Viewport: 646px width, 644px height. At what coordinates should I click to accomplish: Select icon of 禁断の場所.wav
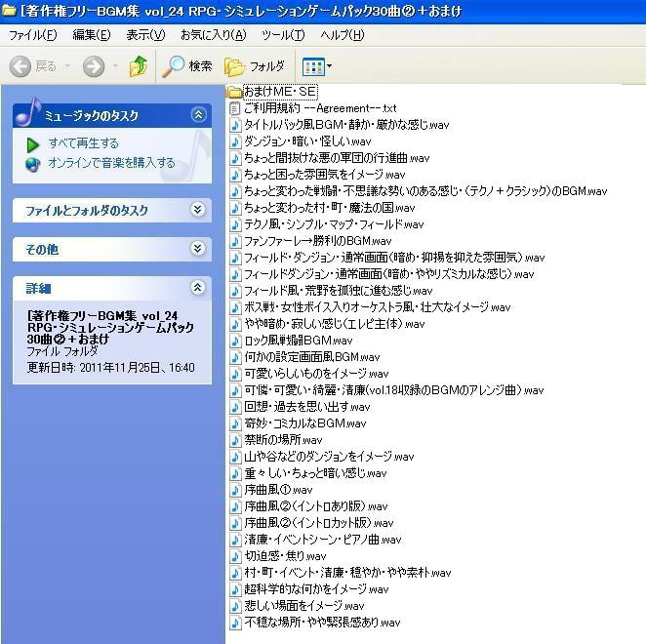[235, 440]
